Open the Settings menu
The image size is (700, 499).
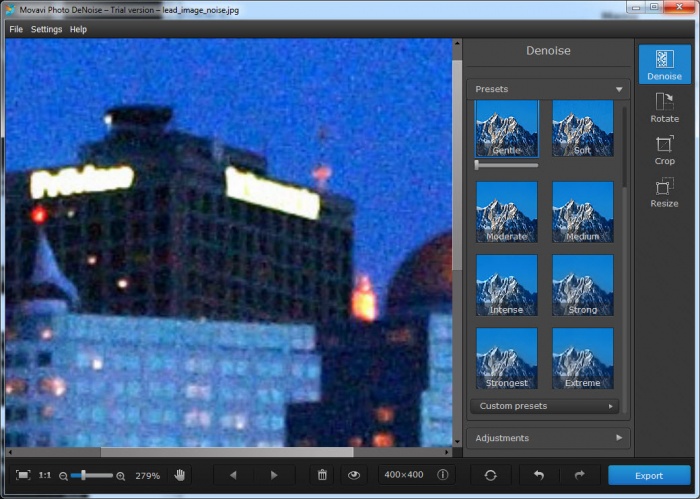pos(46,29)
